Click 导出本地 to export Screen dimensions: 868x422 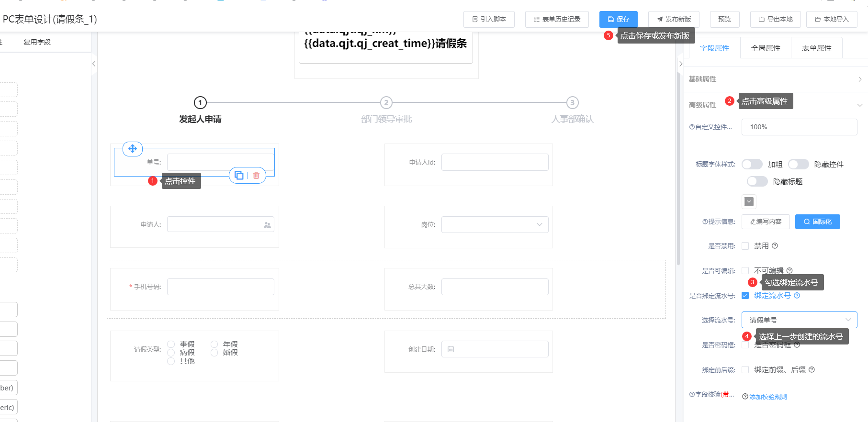pos(775,19)
